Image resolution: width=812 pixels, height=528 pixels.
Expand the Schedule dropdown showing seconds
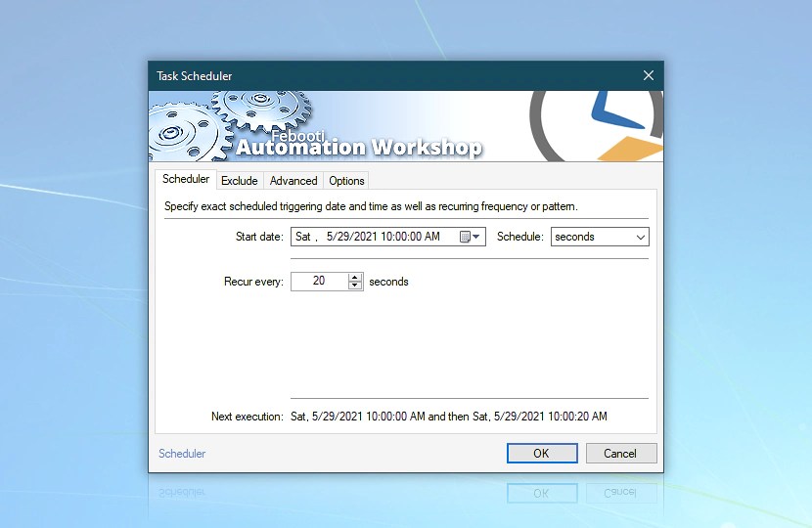coord(600,237)
